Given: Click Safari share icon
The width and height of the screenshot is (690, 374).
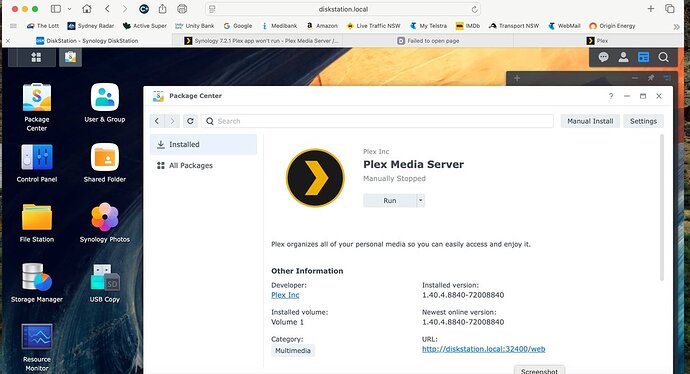Looking at the screenshot, I should [162, 9].
